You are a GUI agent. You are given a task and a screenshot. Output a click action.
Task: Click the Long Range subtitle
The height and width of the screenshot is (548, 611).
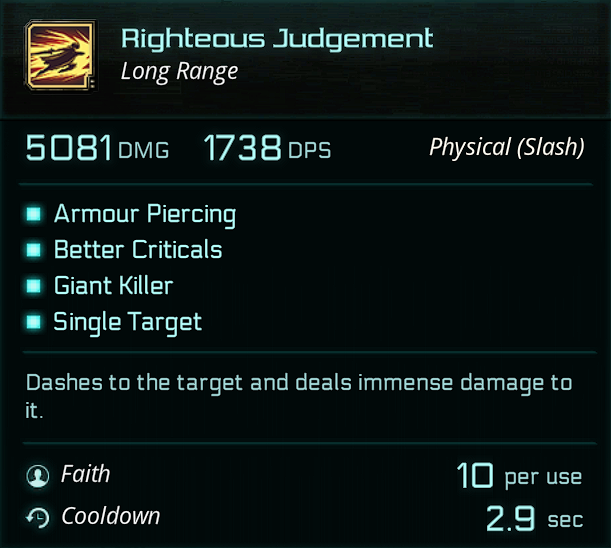click(x=179, y=71)
